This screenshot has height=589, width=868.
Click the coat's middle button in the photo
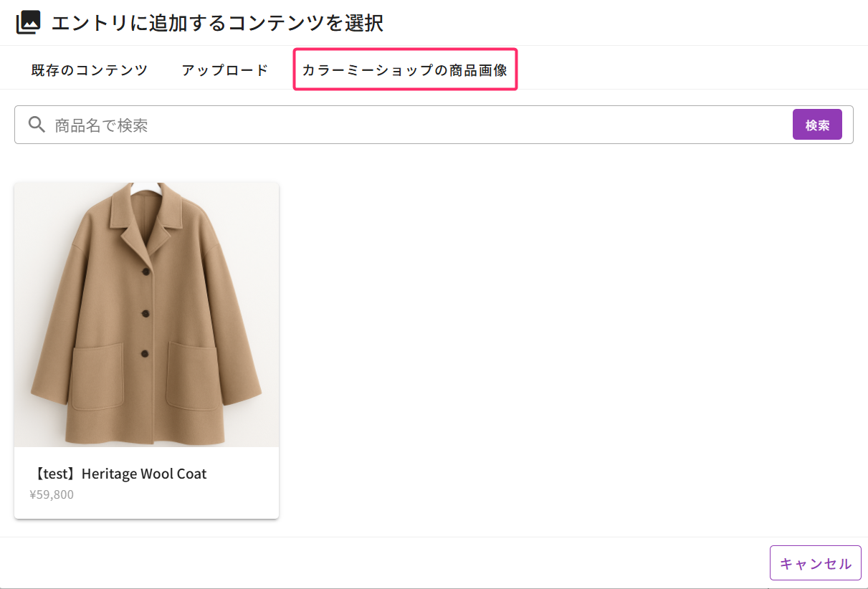click(x=146, y=312)
